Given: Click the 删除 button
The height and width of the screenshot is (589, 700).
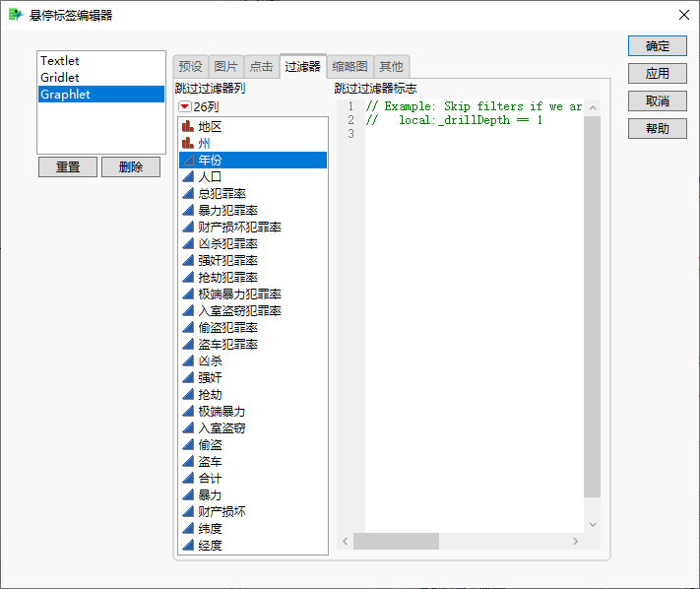Looking at the screenshot, I should coord(131,167).
